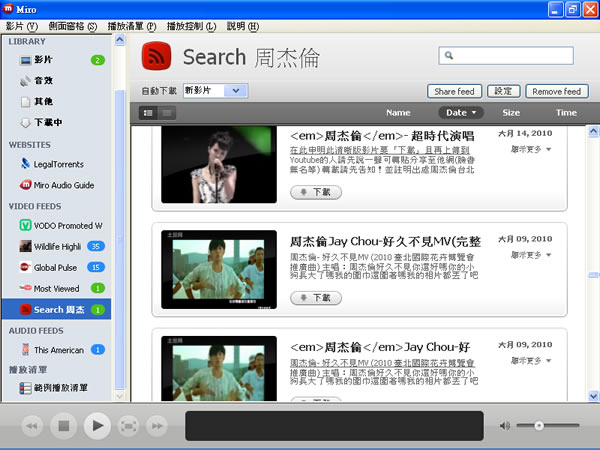Click title 周杰倫Jay Chou-好久不見MV(完整
Image resolution: width=600 pixels, height=450 pixels.
(x=385, y=241)
